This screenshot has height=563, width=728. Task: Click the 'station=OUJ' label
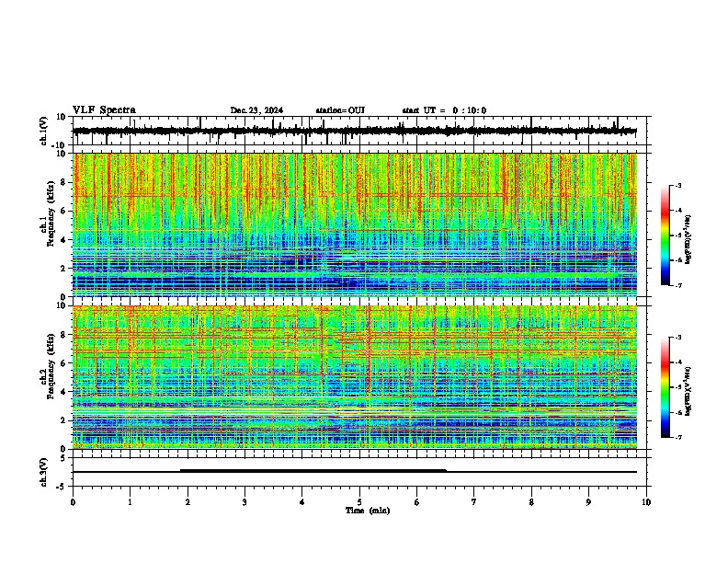pyautogui.click(x=340, y=110)
